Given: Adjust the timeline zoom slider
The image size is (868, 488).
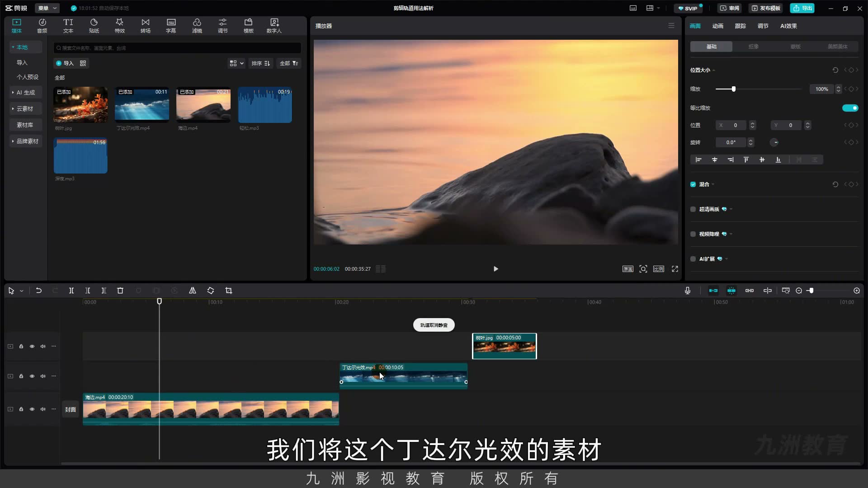Looking at the screenshot, I should pos(811,291).
